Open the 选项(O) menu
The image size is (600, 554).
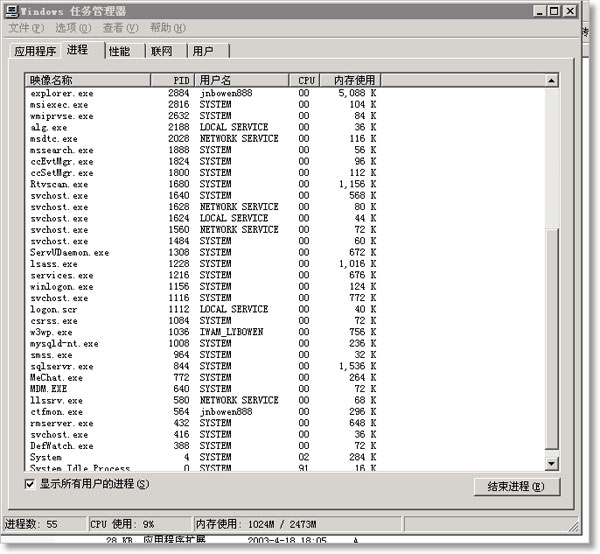(x=73, y=28)
